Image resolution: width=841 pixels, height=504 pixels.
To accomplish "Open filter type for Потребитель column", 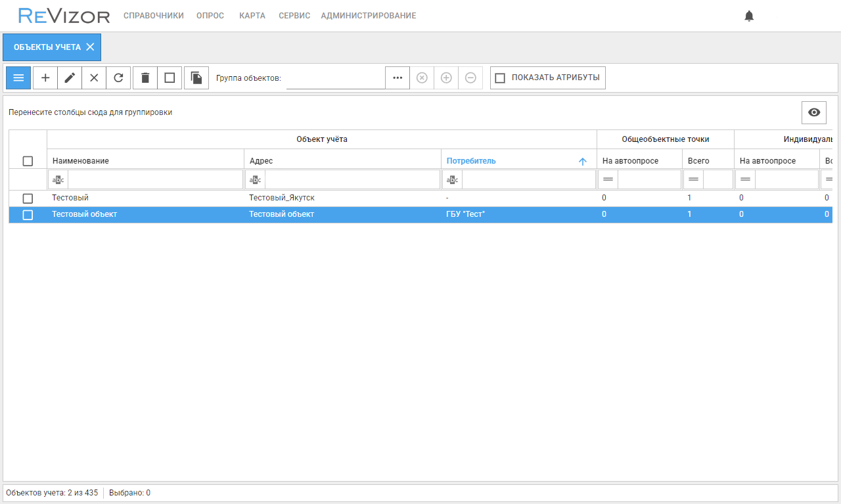I will pyautogui.click(x=452, y=180).
